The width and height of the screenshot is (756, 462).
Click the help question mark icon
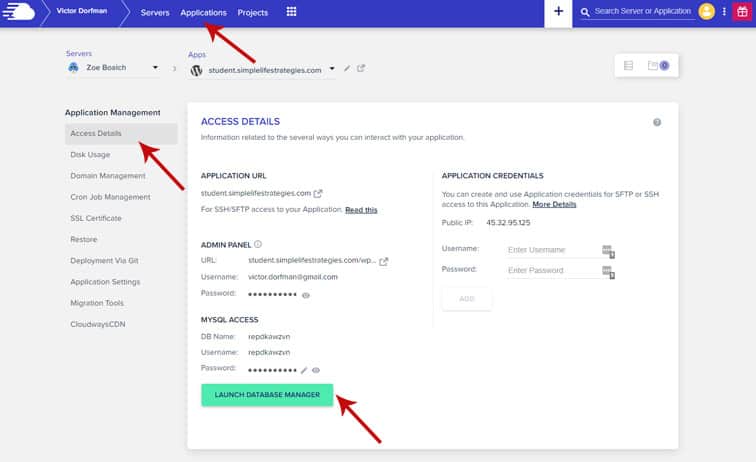657,122
